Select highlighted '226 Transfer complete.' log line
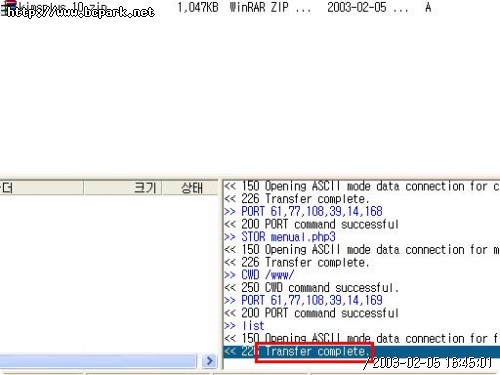 pos(362,351)
